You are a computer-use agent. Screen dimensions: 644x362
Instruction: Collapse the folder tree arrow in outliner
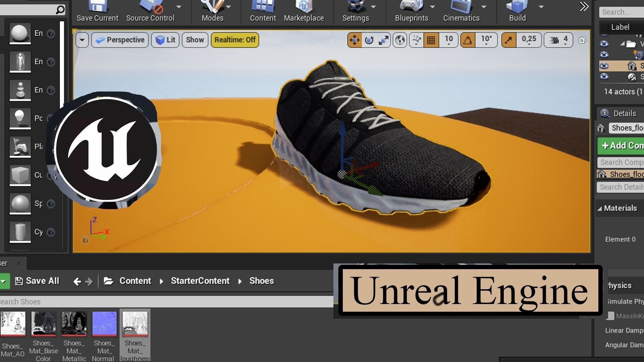[x=623, y=44]
